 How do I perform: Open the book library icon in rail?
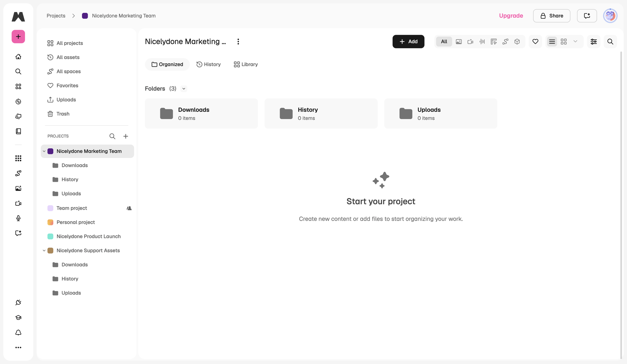(18, 131)
